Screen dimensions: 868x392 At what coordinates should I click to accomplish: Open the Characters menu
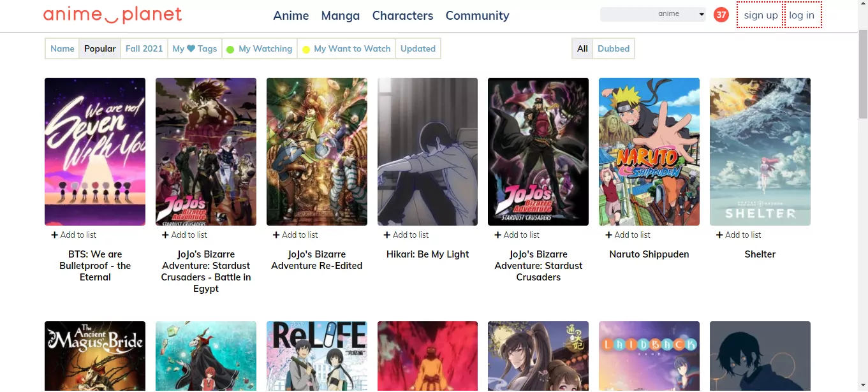(x=402, y=16)
